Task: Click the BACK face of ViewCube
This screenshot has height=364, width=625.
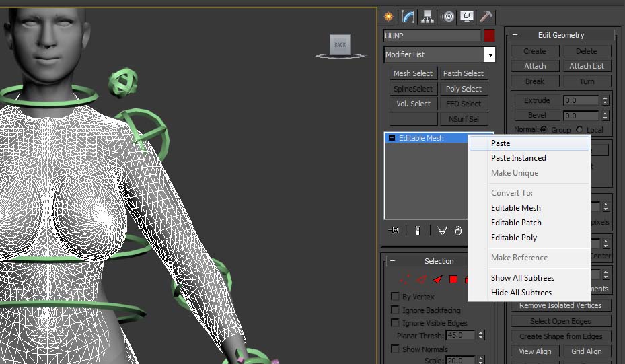Action: 340,44
